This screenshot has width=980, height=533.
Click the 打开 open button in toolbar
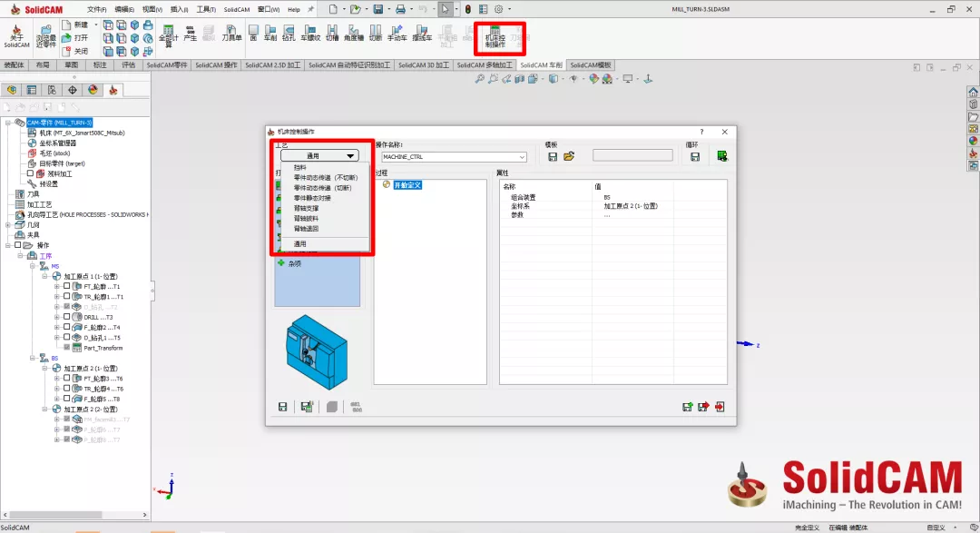[75, 37]
